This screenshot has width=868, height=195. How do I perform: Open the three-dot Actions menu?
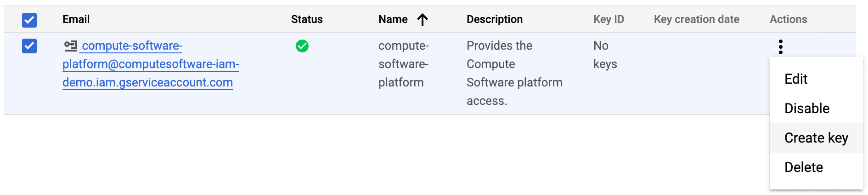[781, 46]
